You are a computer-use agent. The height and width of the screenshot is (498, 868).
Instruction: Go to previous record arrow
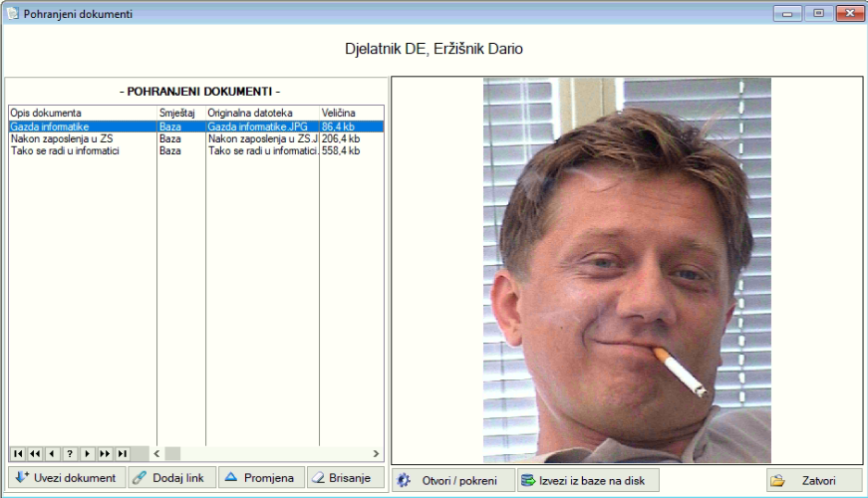[52, 454]
